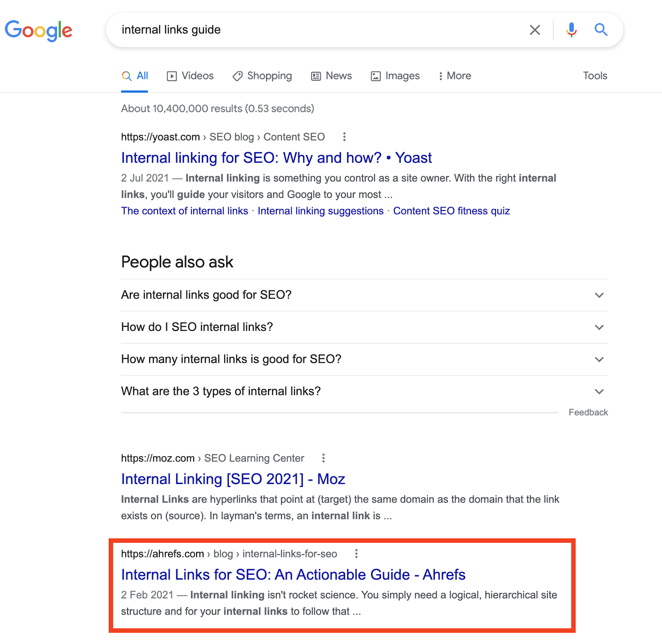Expand 'How many internal links is good for SEO?'

pos(365,359)
